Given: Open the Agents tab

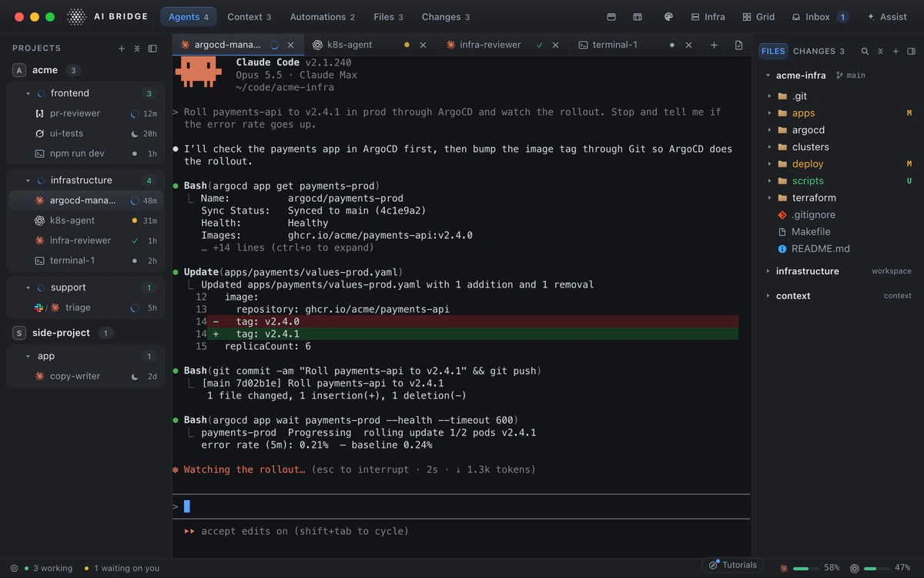Looking at the screenshot, I should 189,17.
